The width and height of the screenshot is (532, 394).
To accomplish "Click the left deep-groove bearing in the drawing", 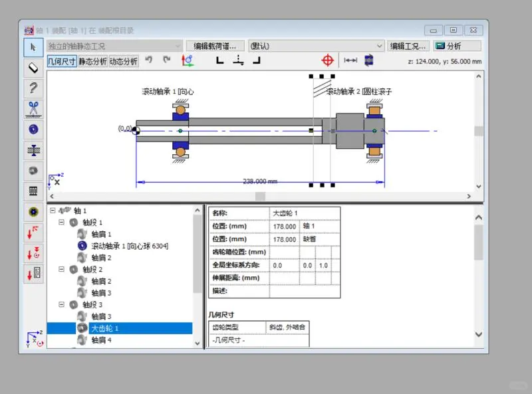I will [x=180, y=131].
